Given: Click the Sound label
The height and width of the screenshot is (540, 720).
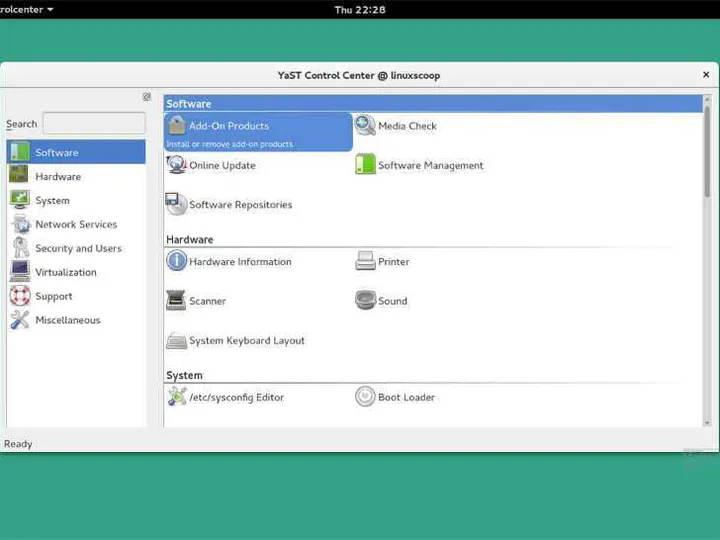Looking at the screenshot, I should (393, 301).
